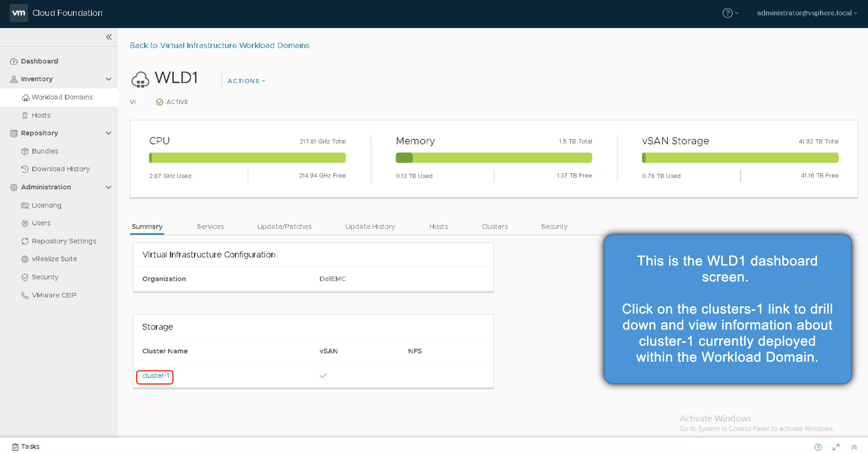
Task: Click the vRealize Suite gear icon
Action: tap(25, 259)
